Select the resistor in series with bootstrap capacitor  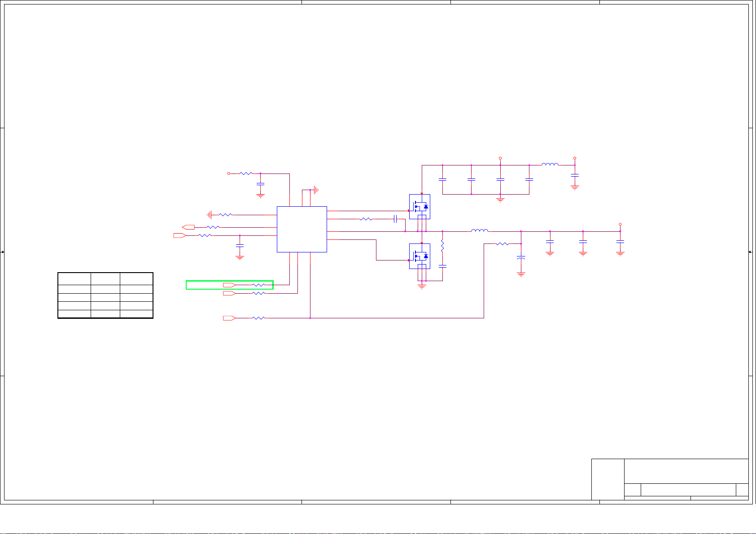[x=366, y=219]
